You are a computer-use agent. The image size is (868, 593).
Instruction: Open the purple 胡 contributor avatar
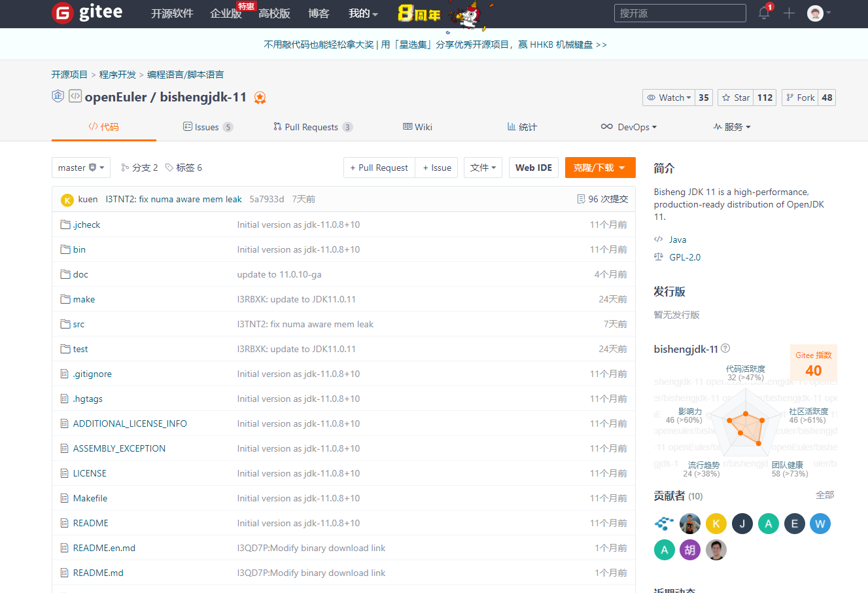(690, 550)
